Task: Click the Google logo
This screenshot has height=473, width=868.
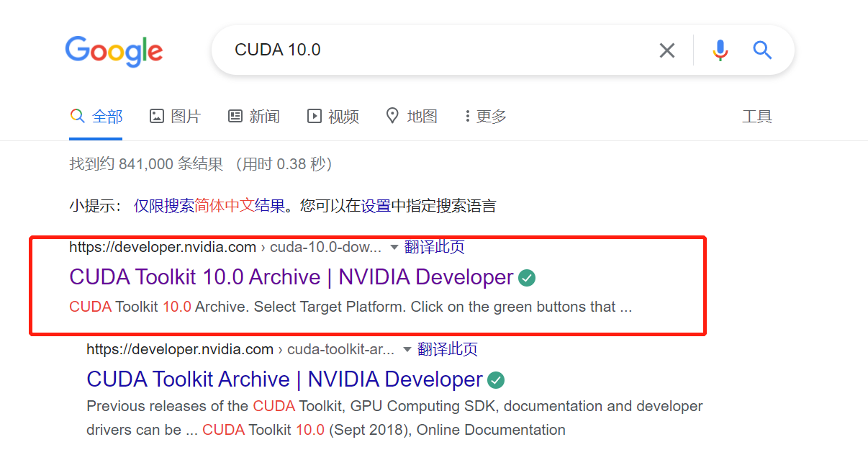Action: pos(114,50)
